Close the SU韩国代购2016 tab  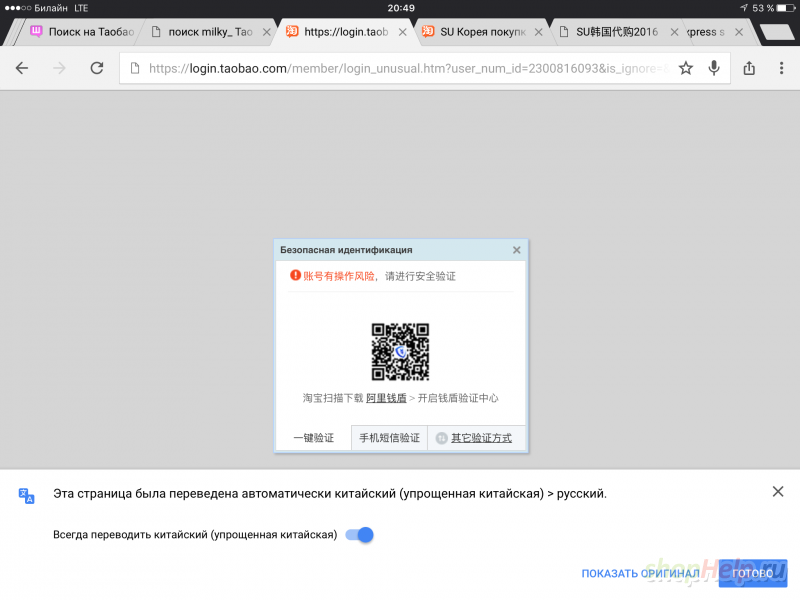674,32
